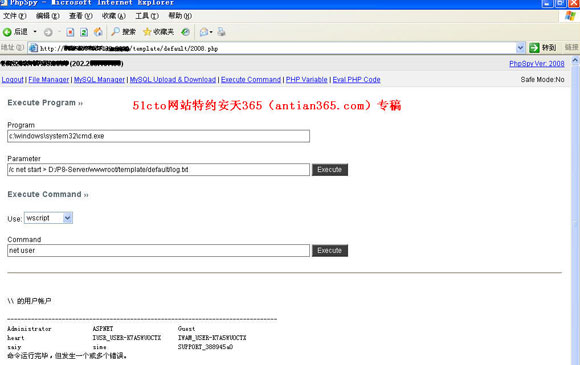This screenshot has width=580, height=365.
Task: Open Favorites star icon
Action: pyautogui.click(x=147, y=32)
